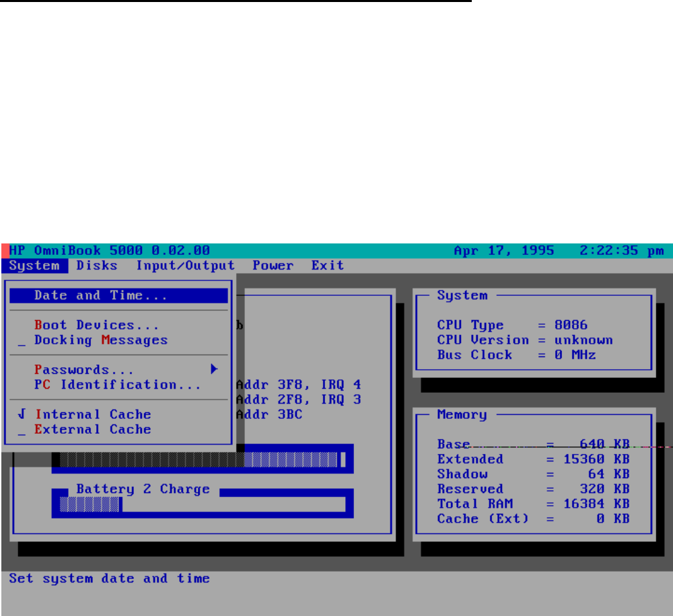Enable the External Cache option
This screenshot has height=616, width=673.
point(118,430)
